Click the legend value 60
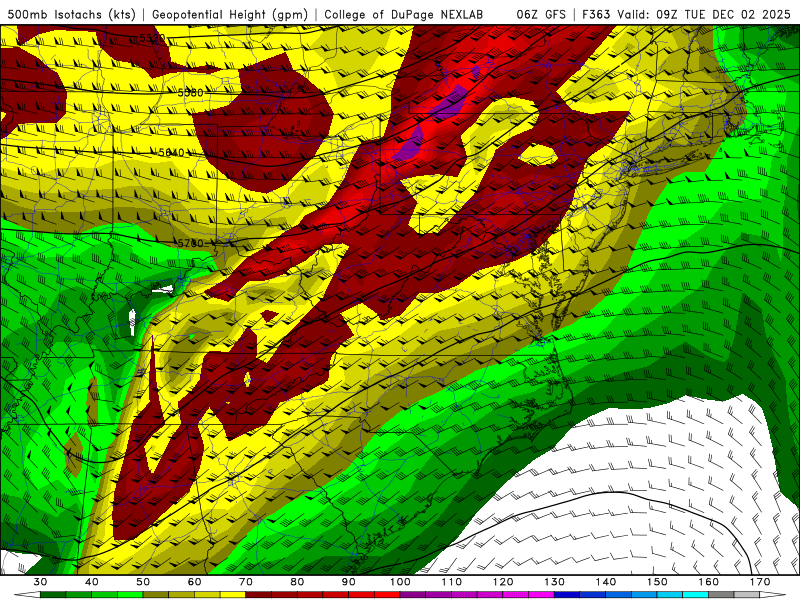This screenshot has height=600, width=800. point(194,582)
